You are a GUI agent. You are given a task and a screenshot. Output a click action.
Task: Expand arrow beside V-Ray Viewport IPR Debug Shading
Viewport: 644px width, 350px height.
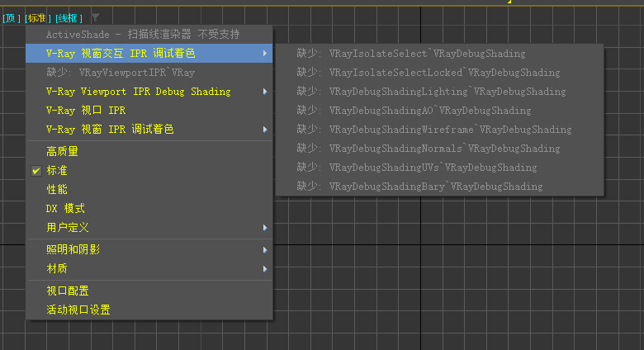pos(265,92)
